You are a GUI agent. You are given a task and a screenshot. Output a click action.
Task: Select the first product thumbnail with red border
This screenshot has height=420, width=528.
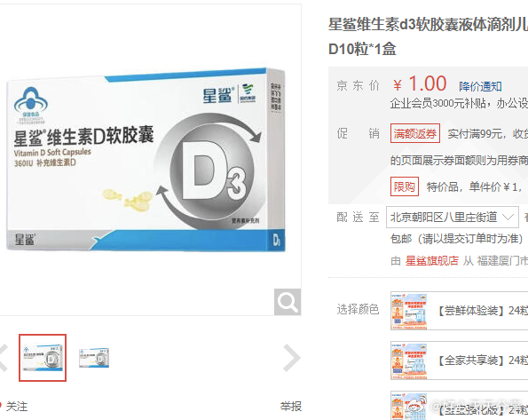(43, 358)
